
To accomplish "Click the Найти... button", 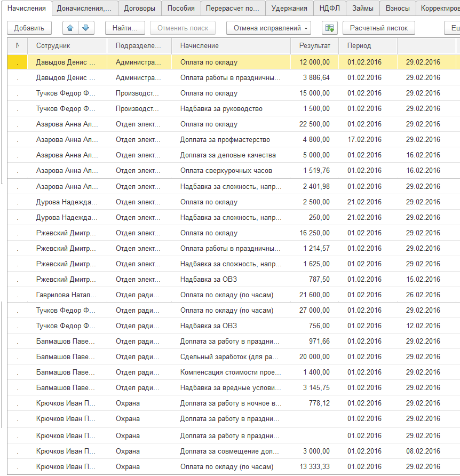I will pos(125,28).
